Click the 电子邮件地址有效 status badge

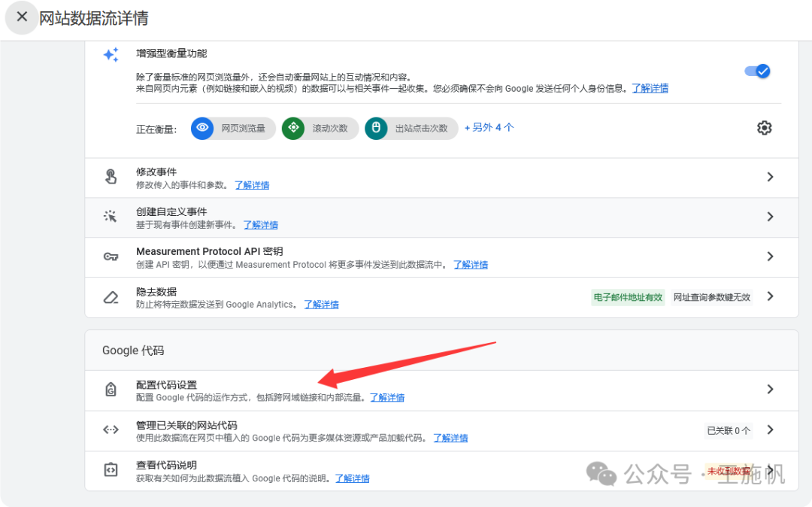tap(628, 297)
